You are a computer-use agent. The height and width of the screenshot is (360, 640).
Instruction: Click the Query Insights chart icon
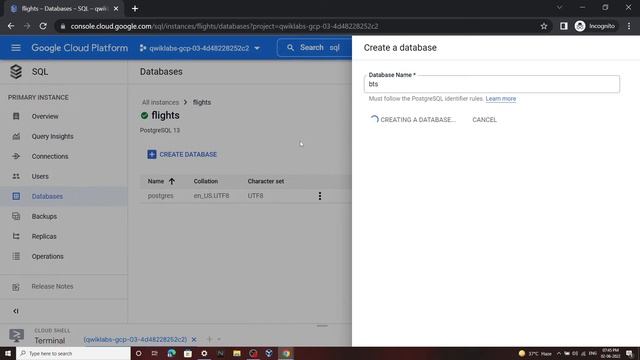pos(16,136)
